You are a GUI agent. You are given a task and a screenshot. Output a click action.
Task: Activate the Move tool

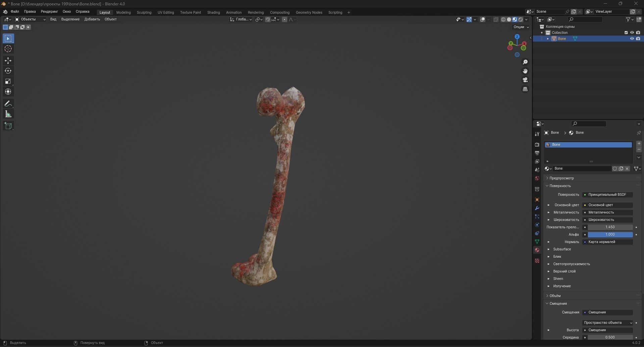(x=8, y=61)
